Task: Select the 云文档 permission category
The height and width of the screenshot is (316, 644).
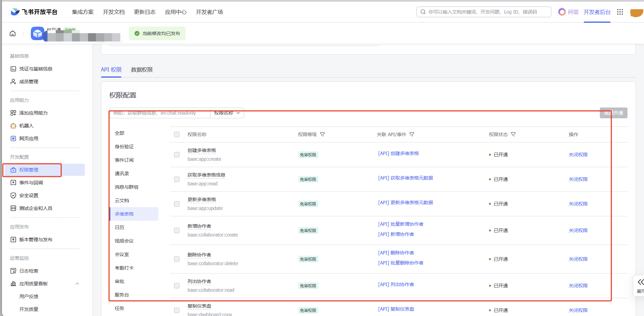Action: pos(122,201)
